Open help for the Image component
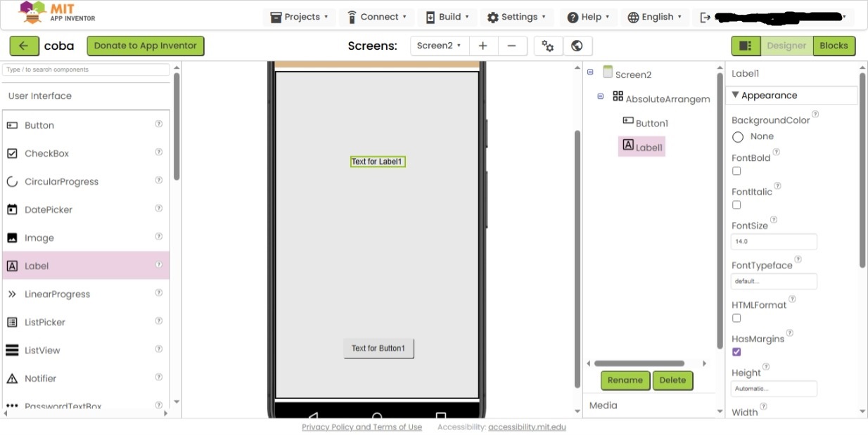 [x=159, y=236]
